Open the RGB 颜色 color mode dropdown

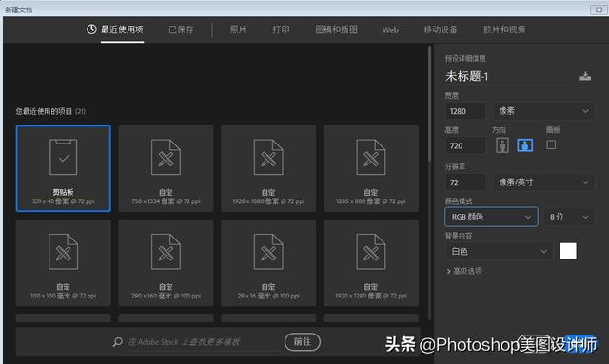491,217
